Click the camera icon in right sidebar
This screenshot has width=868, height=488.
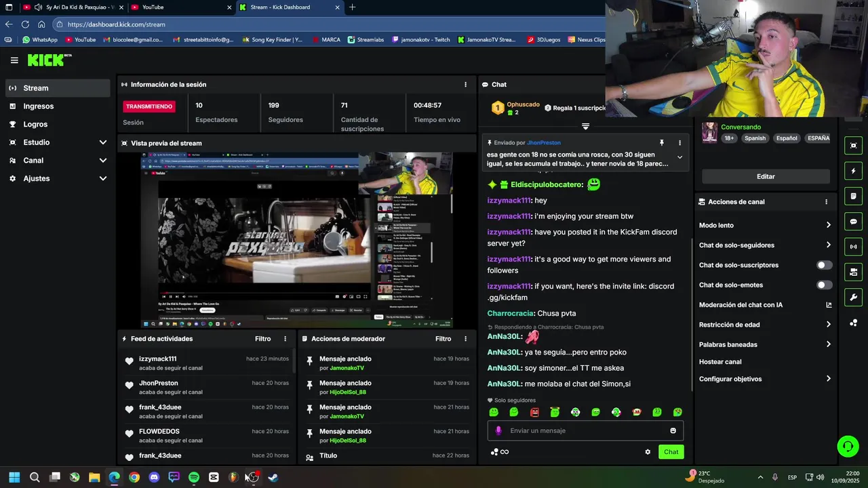coord(853,272)
